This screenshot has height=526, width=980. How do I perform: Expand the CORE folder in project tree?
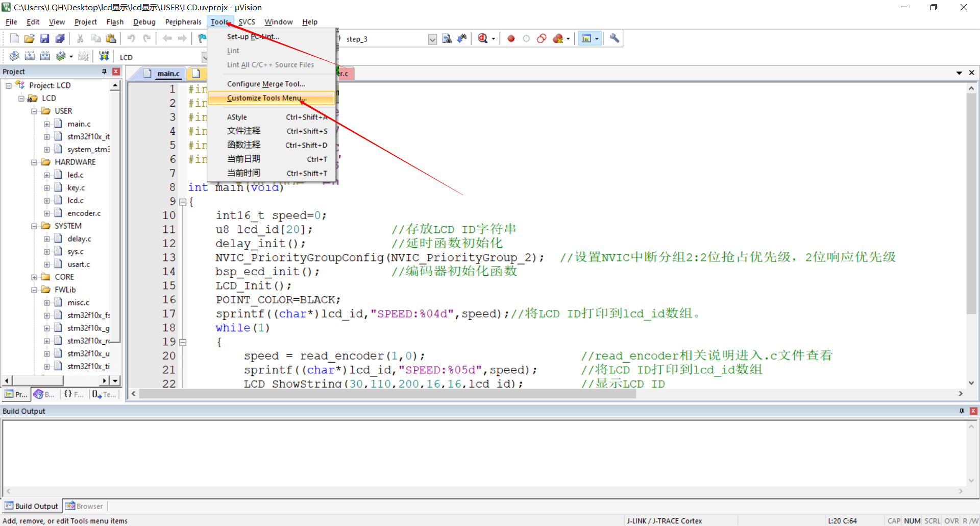click(x=34, y=277)
